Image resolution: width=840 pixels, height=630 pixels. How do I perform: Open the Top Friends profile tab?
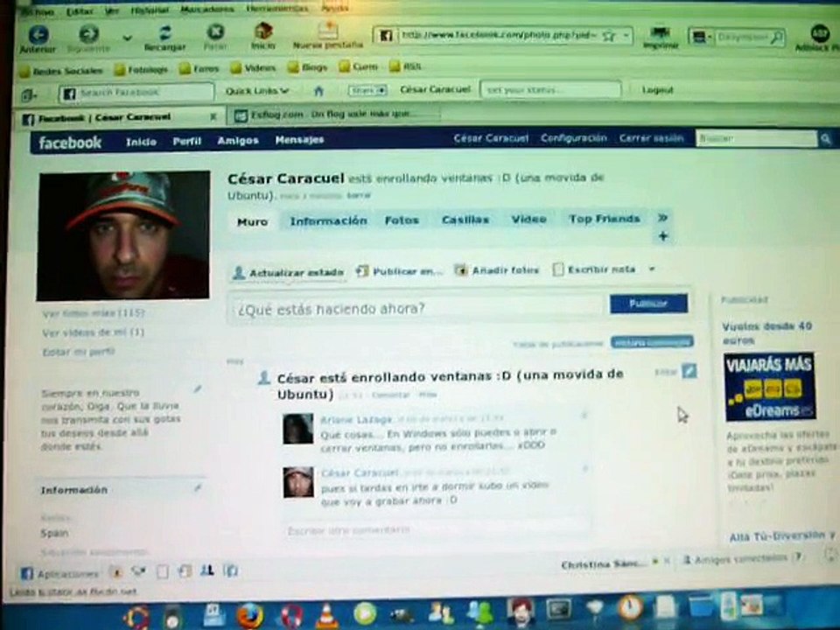click(605, 219)
